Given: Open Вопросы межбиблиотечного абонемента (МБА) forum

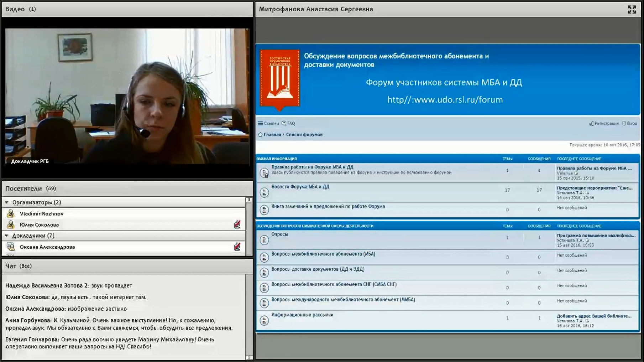Looking at the screenshot, I should point(323,254).
